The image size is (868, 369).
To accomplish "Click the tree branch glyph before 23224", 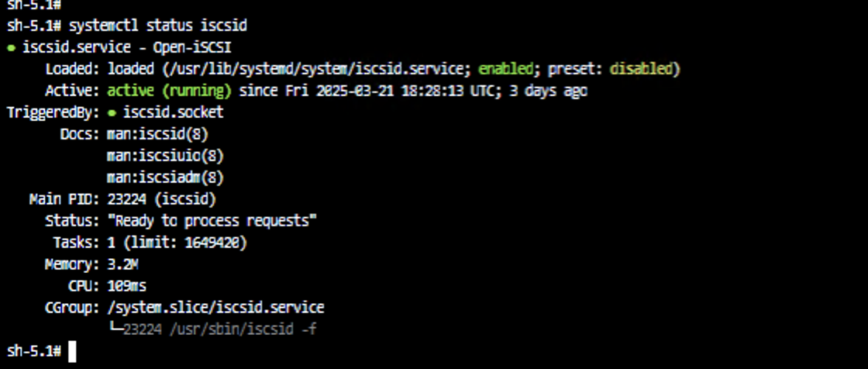I will [115, 329].
